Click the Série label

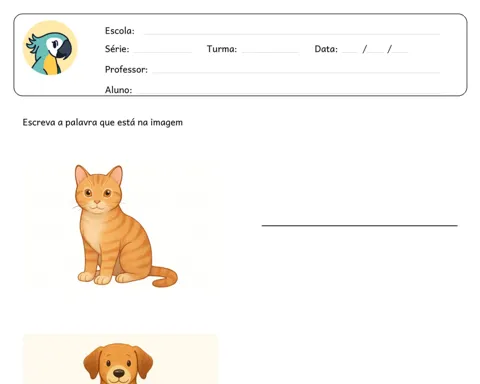(117, 49)
